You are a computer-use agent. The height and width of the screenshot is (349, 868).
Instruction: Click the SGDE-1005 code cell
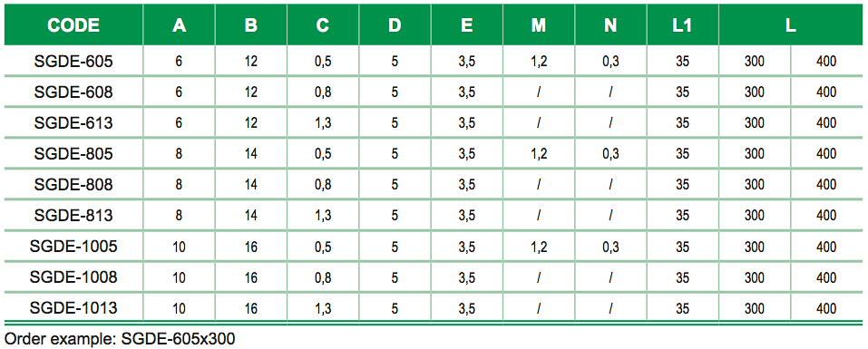pyautogui.click(x=73, y=246)
